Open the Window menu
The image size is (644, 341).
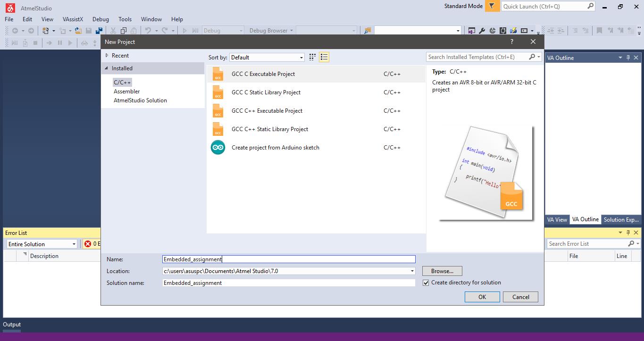point(151,19)
